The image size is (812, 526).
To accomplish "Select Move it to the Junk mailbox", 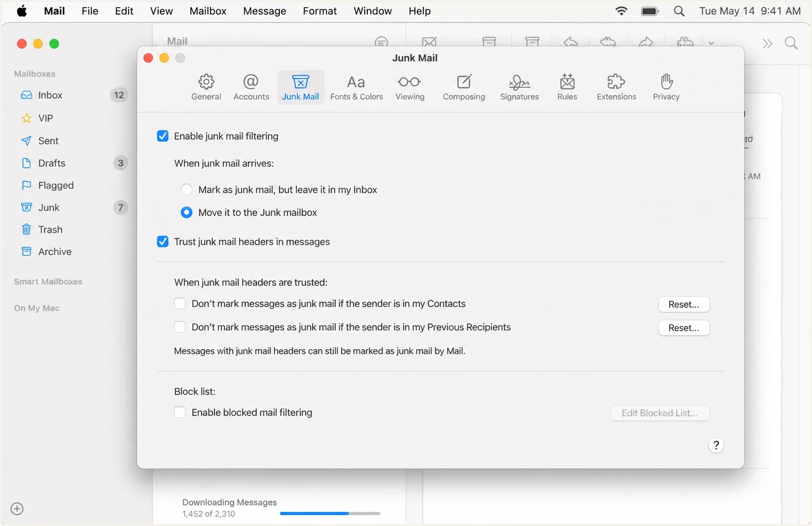I will [x=186, y=213].
